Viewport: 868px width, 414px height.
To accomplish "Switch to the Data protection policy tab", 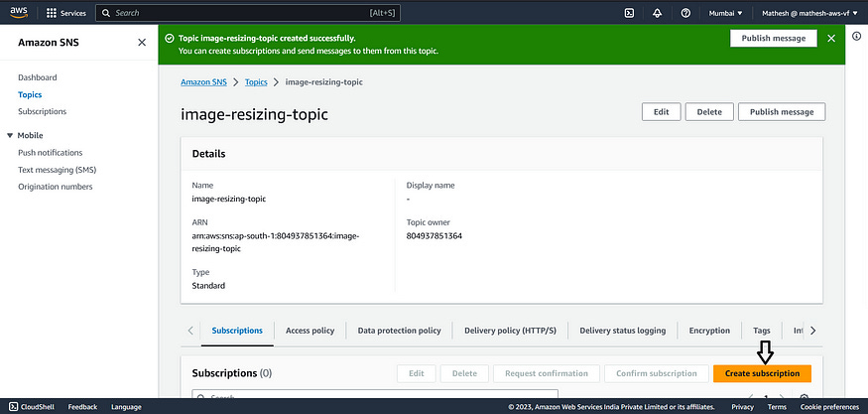I will [399, 331].
